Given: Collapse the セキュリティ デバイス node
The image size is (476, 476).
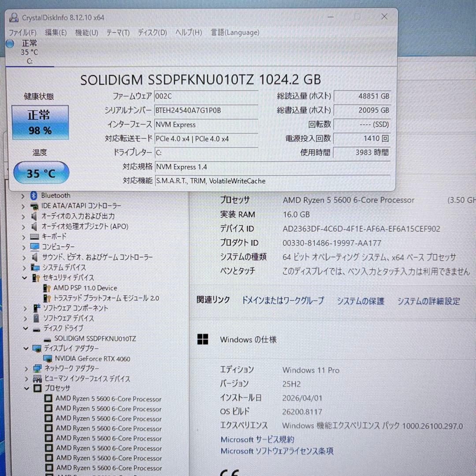Looking at the screenshot, I should coord(25,278).
